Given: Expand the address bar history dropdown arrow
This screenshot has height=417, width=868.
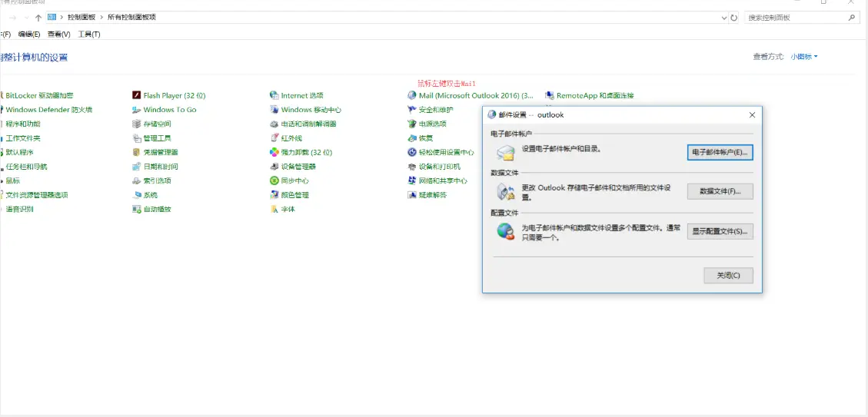Looking at the screenshot, I should click(x=724, y=18).
